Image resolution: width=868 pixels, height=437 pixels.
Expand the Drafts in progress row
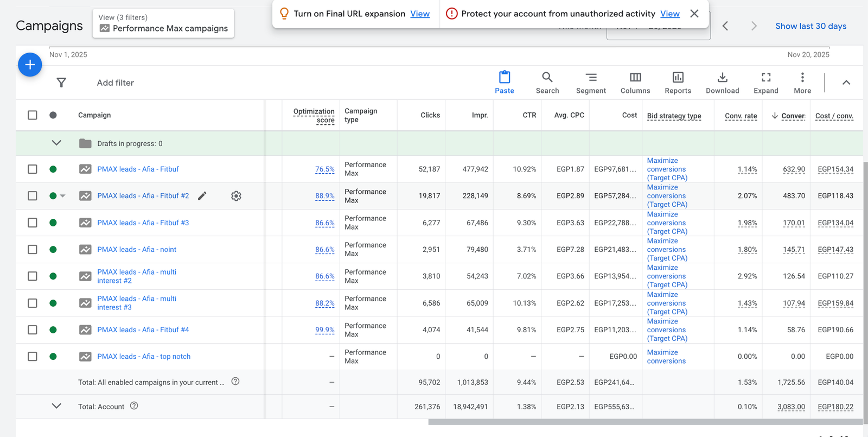coord(56,143)
